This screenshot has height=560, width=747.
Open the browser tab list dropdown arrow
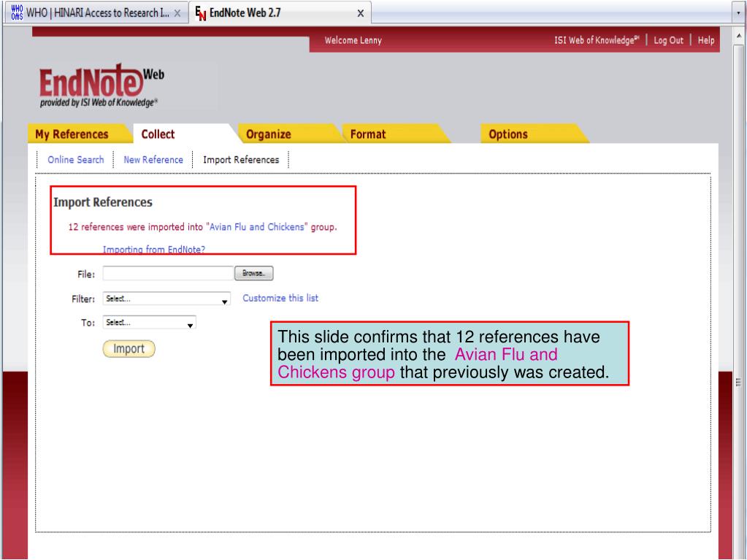(739, 13)
